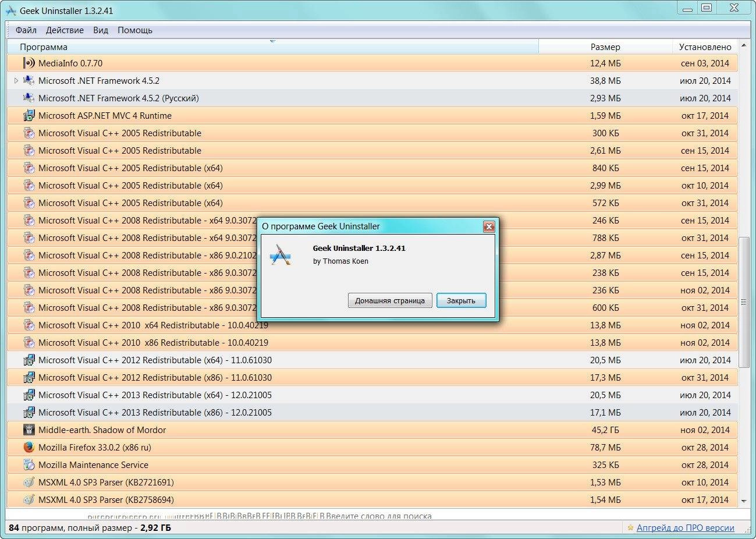The width and height of the screenshot is (756, 539).
Task: Select the 'Microsoft .NET Framework 4.5.2' row name
Action: [99, 80]
